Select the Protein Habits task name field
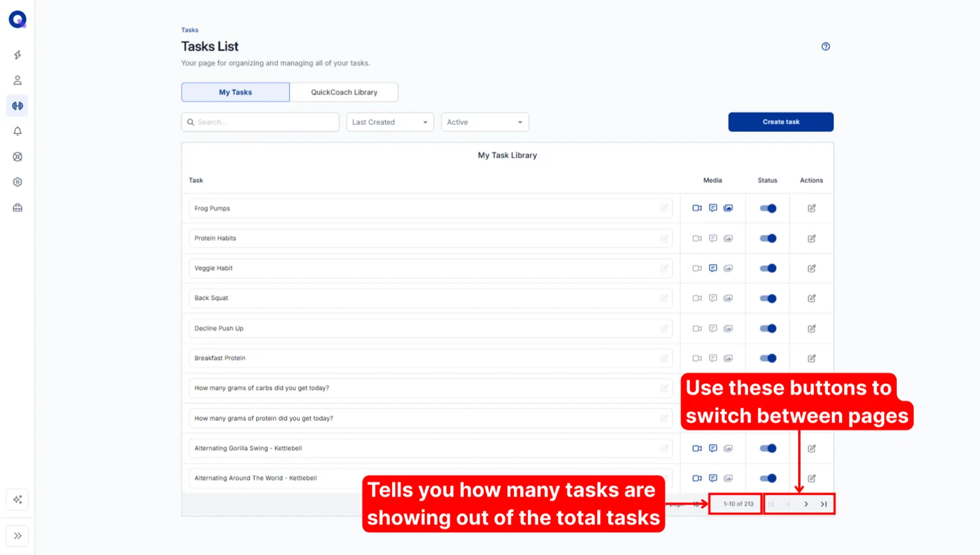Image resolution: width=980 pixels, height=555 pixels. click(x=431, y=238)
